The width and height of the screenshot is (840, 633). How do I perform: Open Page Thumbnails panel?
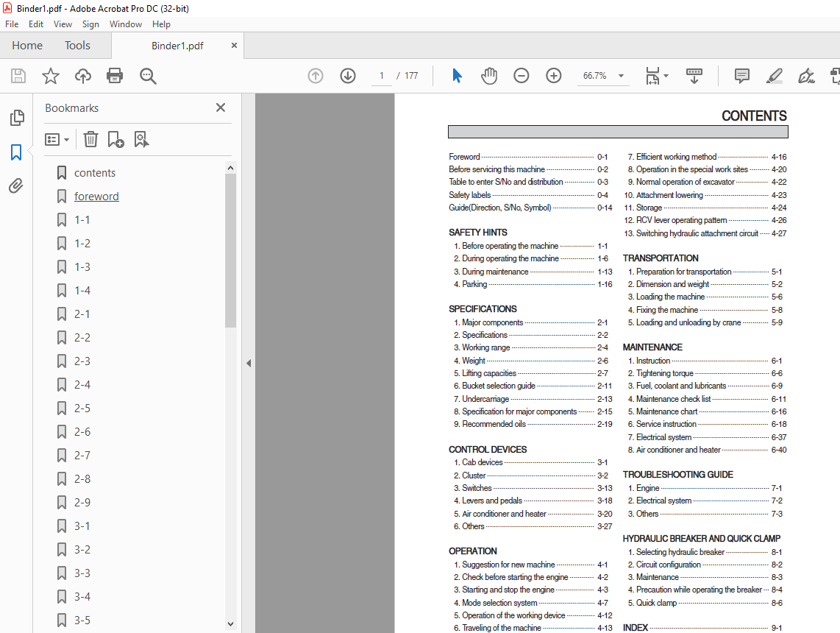click(17, 117)
